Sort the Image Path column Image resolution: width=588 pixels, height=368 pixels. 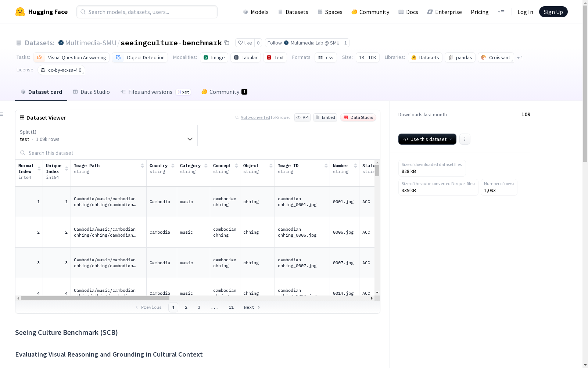click(x=142, y=166)
